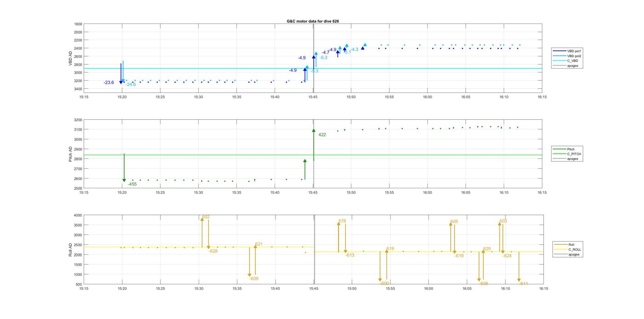Click the "602" roll annotation

coord(206,217)
